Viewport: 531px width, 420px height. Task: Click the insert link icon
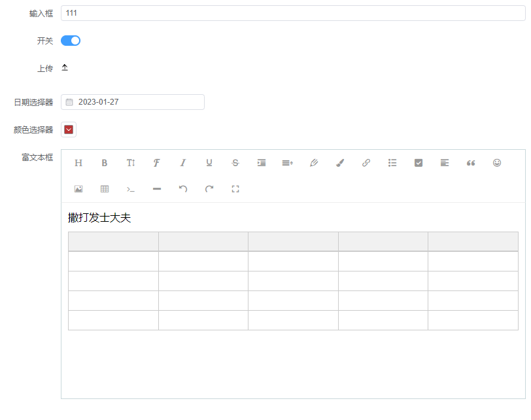click(x=366, y=163)
